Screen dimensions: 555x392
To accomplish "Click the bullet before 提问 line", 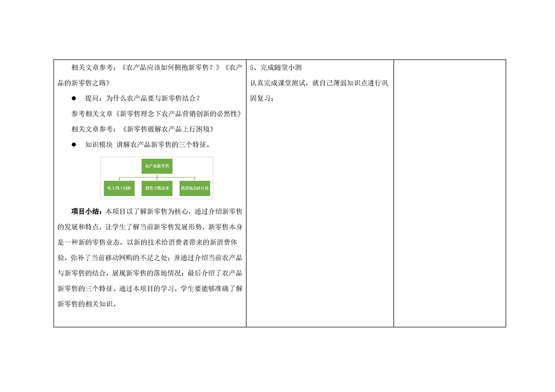I will coord(74,98).
